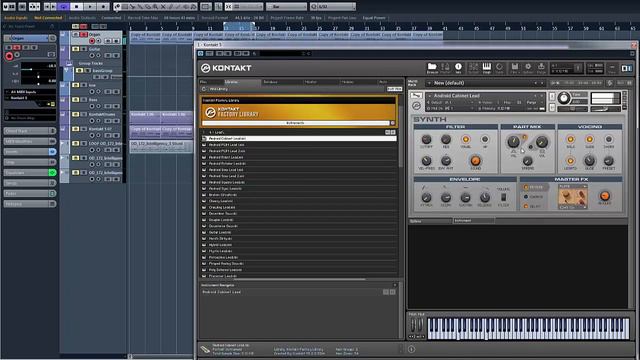Screen dimensions: 640x360
Task: Toggle Chorus in Master FX
Action: 526,197
